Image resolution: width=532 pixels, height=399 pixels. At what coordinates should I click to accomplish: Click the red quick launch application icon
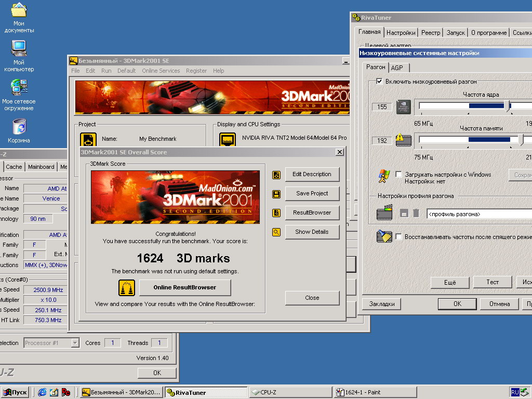click(66, 392)
